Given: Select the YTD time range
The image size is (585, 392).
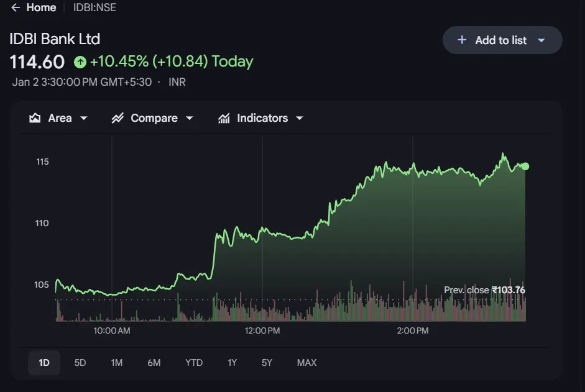Looking at the screenshot, I should pyautogui.click(x=194, y=363).
